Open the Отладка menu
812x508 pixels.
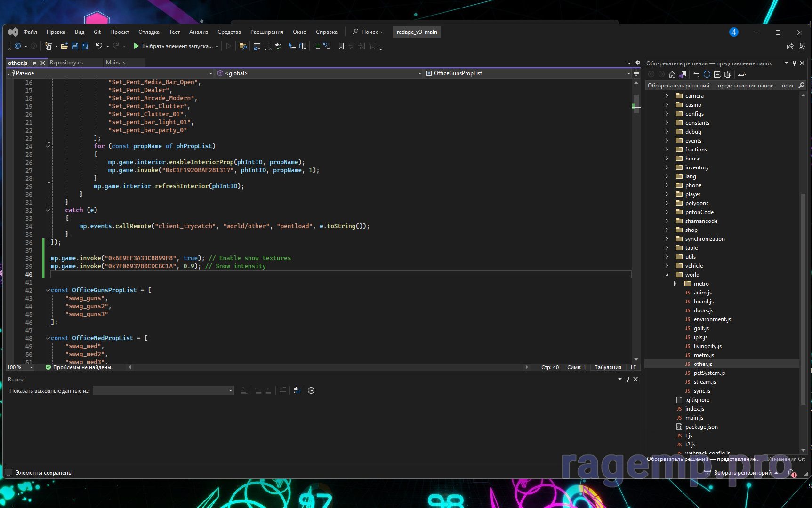(149, 32)
